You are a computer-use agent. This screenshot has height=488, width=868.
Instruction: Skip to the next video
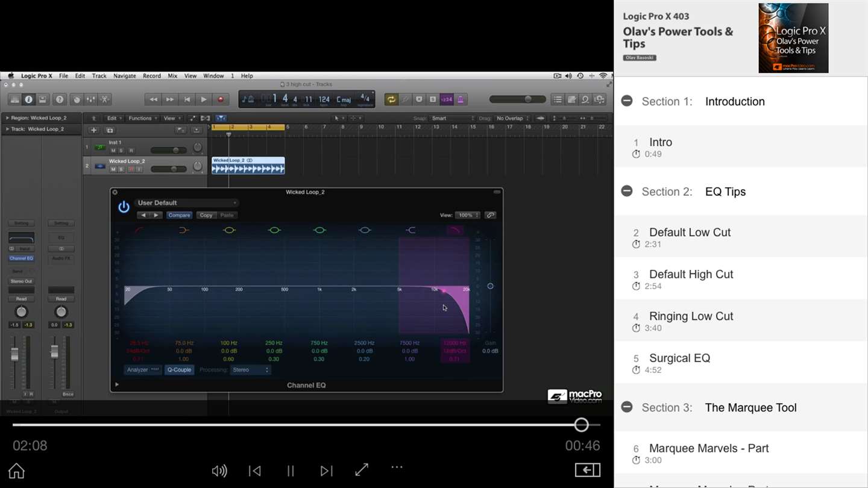[326, 471]
